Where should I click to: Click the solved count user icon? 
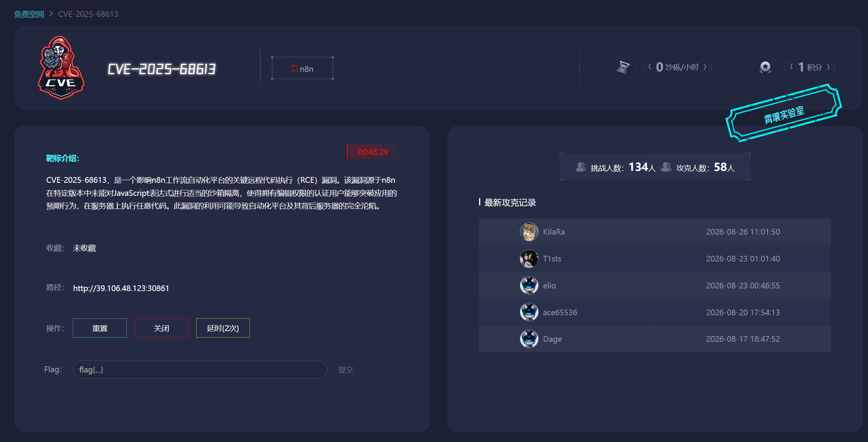point(666,167)
